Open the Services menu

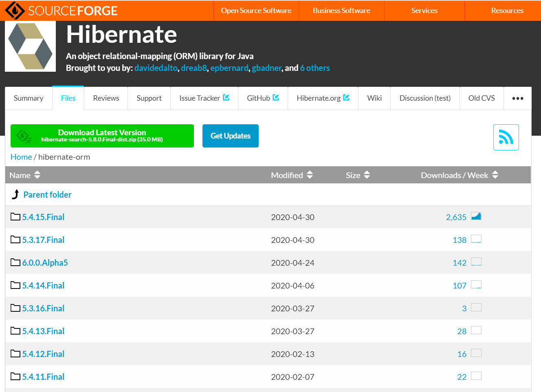[424, 11]
